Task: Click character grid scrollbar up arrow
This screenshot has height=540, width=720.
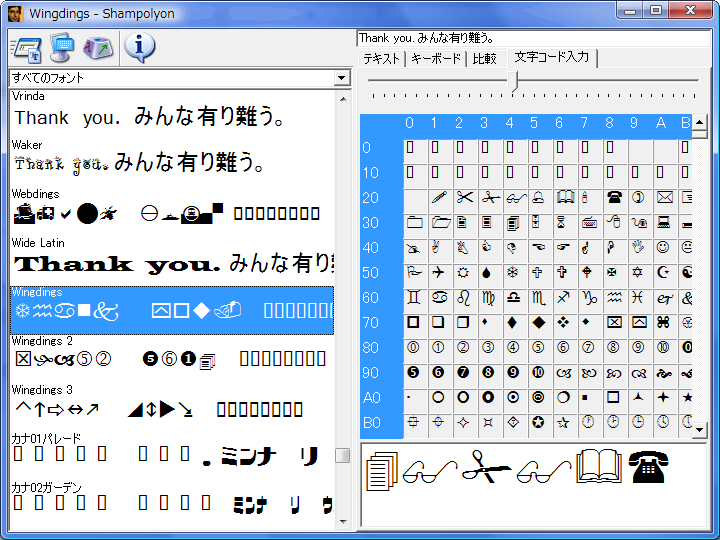Action: (699, 122)
